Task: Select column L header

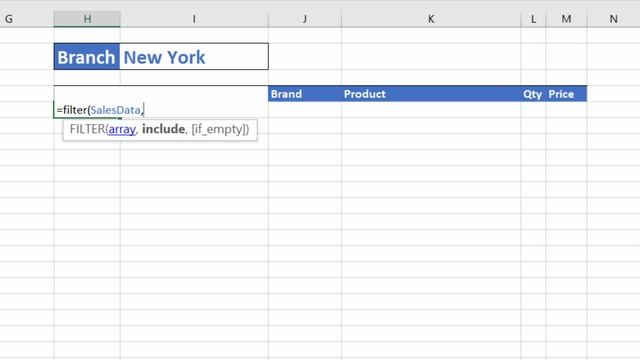Action: [x=533, y=19]
